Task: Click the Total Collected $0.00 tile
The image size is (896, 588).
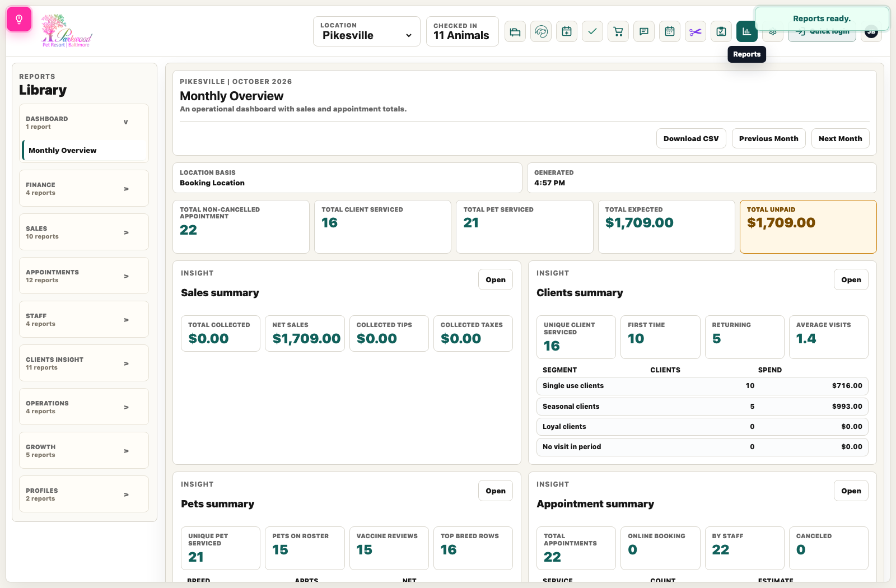Action: [221, 333]
